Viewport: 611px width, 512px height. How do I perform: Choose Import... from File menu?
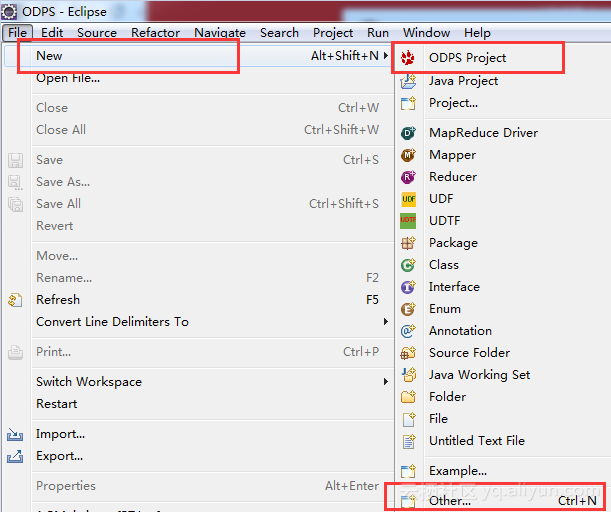pos(60,434)
